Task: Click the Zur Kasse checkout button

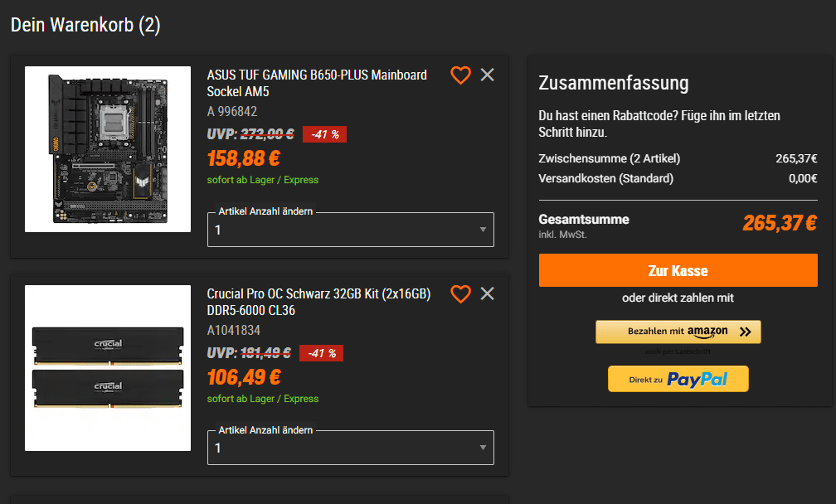Action: pyautogui.click(x=678, y=270)
